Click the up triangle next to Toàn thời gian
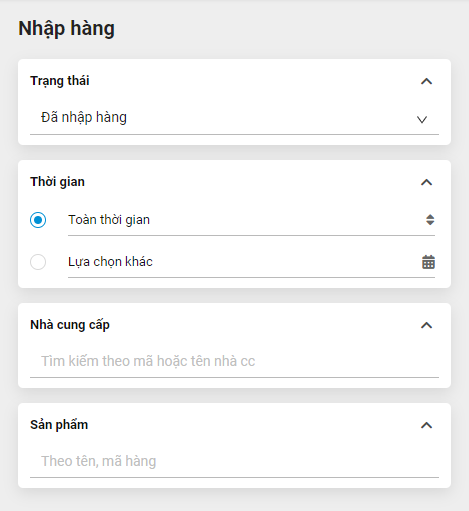 [430, 216]
